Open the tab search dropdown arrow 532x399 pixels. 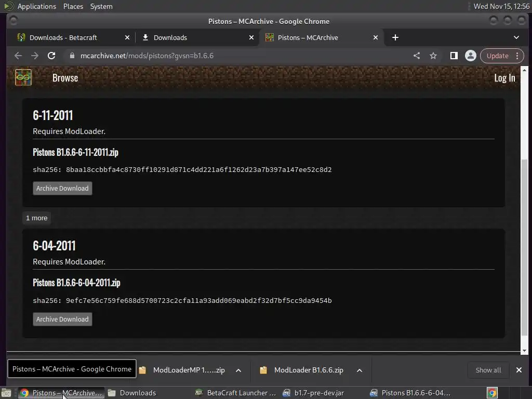516,37
